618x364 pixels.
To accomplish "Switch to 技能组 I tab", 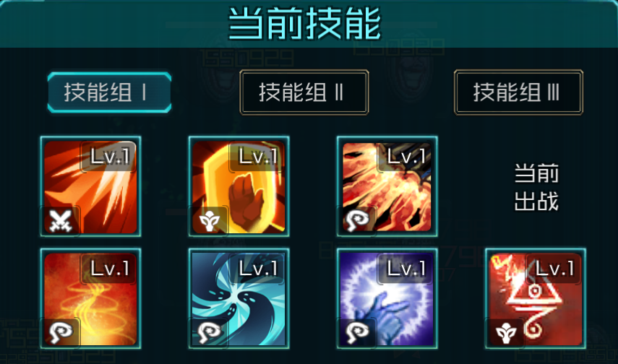I will [110, 92].
